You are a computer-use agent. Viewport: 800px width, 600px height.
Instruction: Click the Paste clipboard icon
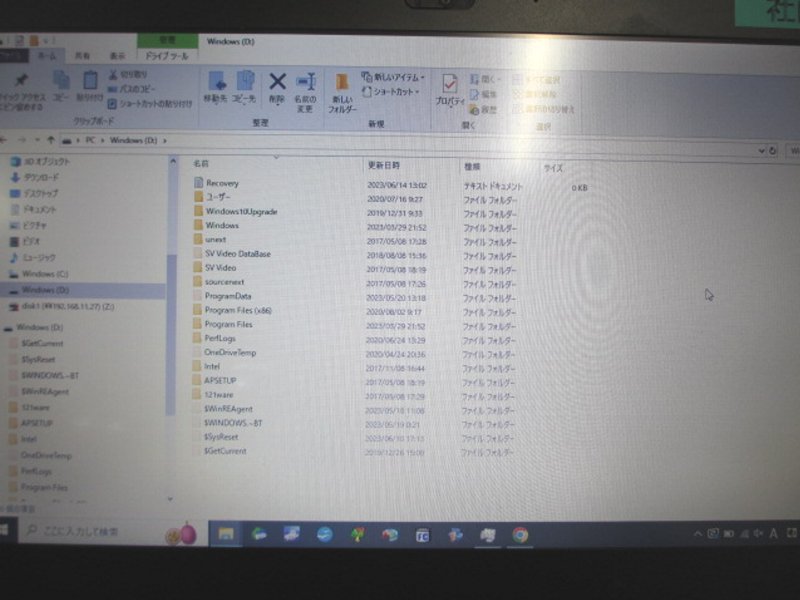tap(90, 80)
